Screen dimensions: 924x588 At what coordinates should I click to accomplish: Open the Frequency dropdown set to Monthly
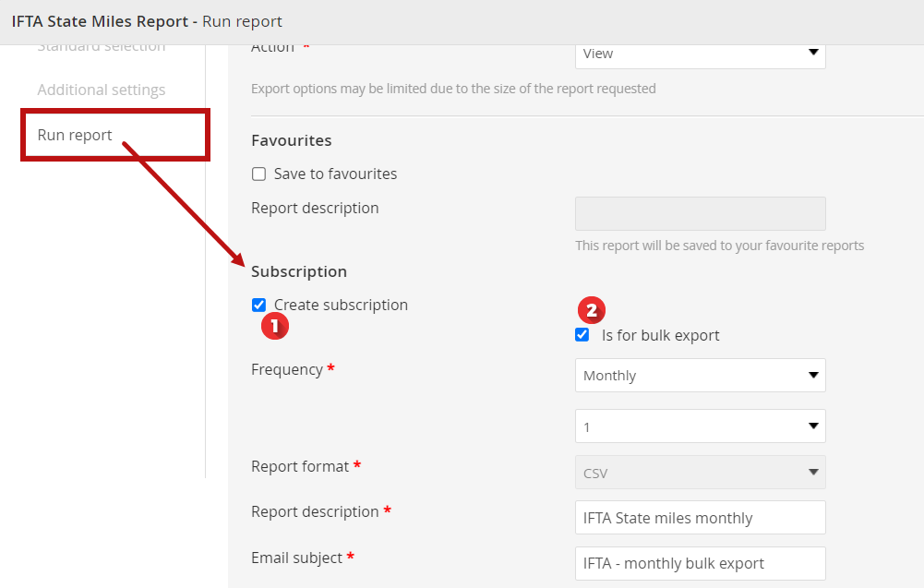point(700,376)
